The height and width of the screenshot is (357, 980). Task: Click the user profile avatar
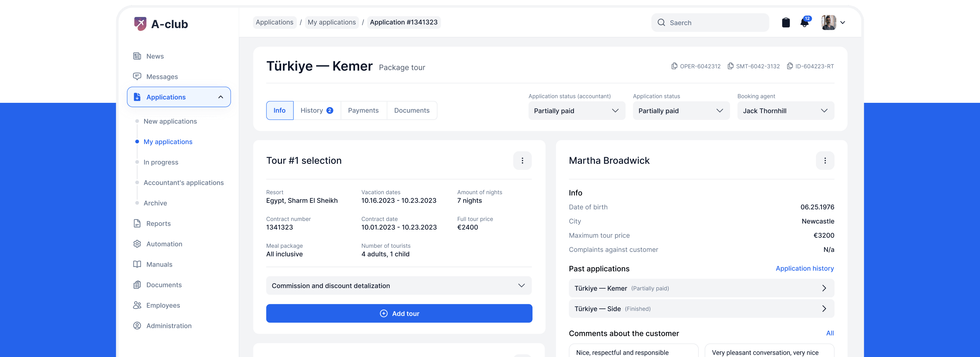[828, 22]
